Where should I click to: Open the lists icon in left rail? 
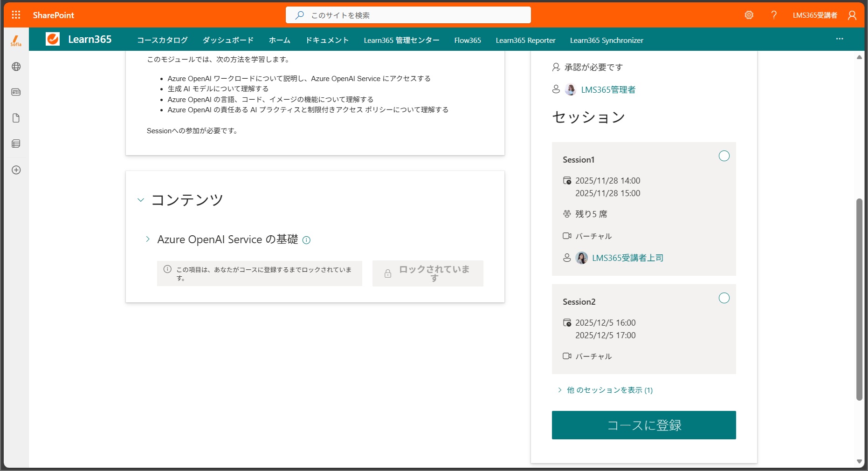(x=16, y=143)
